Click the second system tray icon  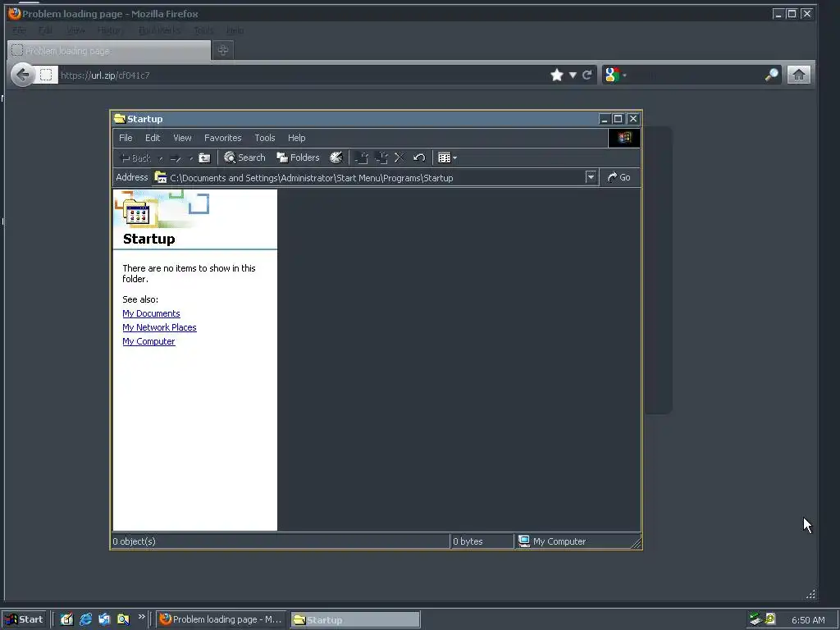(769, 619)
